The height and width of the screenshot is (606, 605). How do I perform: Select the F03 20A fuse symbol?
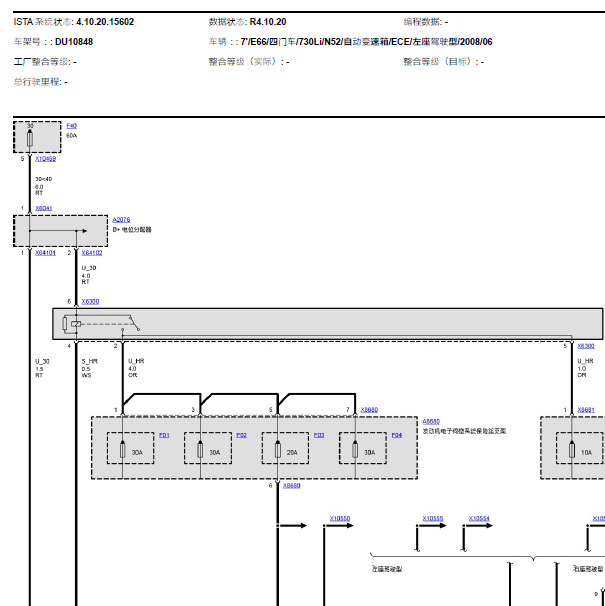[278, 450]
